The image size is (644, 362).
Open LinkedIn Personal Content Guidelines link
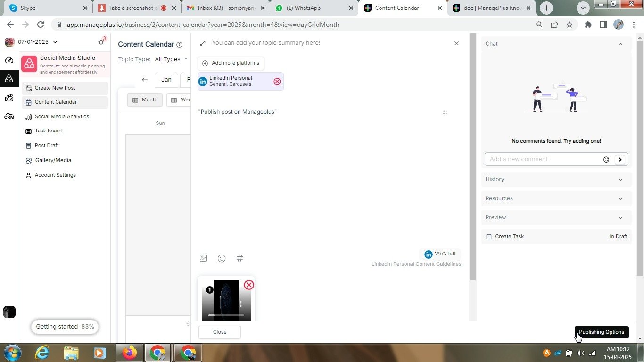pyautogui.click(x=416, y=264)
